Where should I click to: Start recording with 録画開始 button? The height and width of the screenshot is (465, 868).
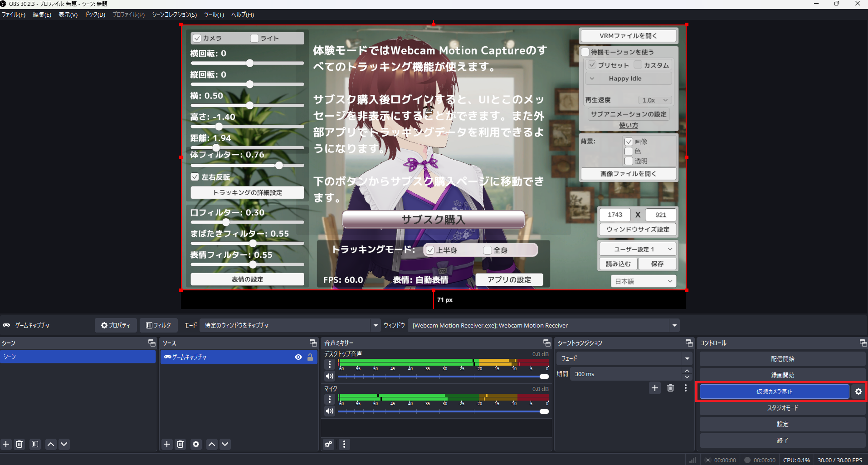(782, 375)
